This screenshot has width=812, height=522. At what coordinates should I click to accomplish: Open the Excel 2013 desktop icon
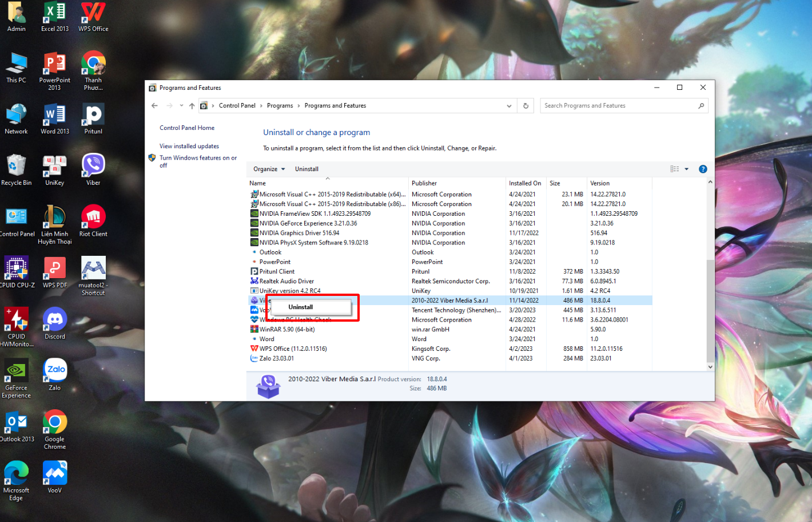[55, 16]
